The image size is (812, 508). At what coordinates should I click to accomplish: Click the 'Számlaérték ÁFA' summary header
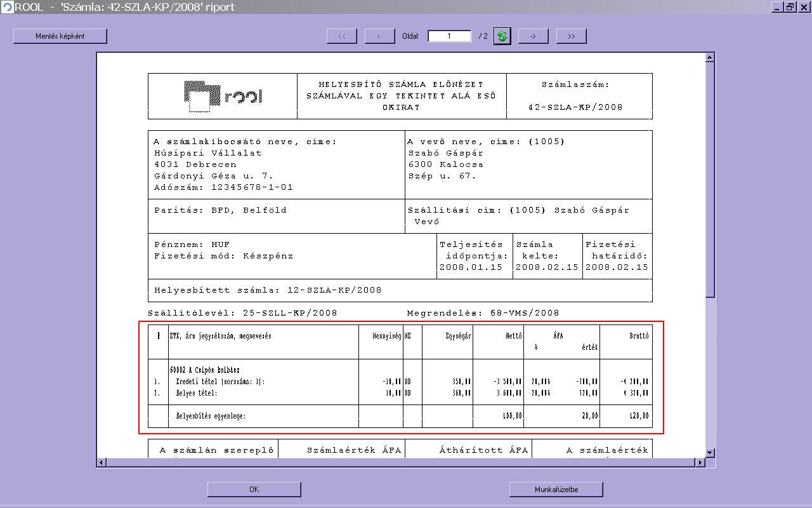point(354,450)
